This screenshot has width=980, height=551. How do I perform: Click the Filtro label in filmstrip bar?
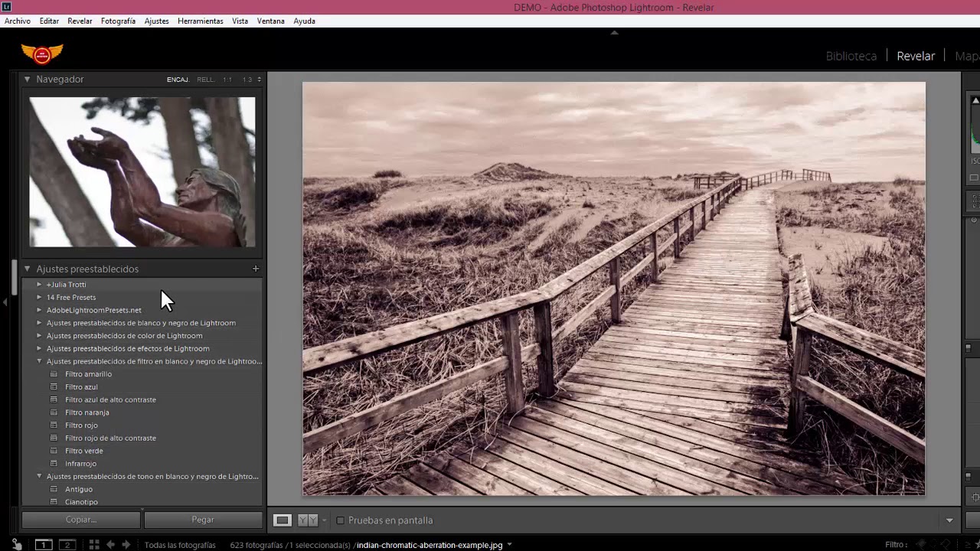pyautogui.click(x=896, y=545)
